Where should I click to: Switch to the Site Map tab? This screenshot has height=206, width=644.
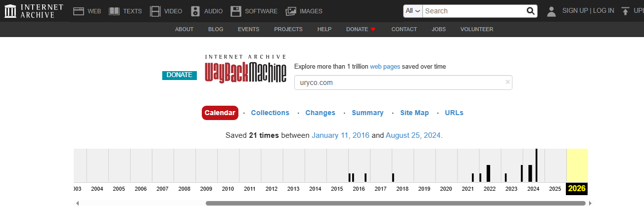coord(414,113)
